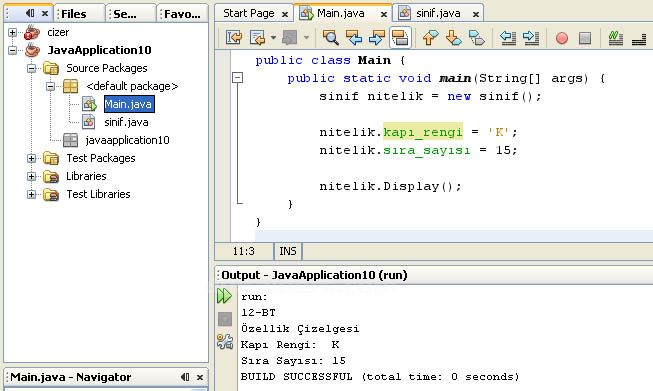
Task: Collapse the JavaApplication10 project node
Action: 12,50
